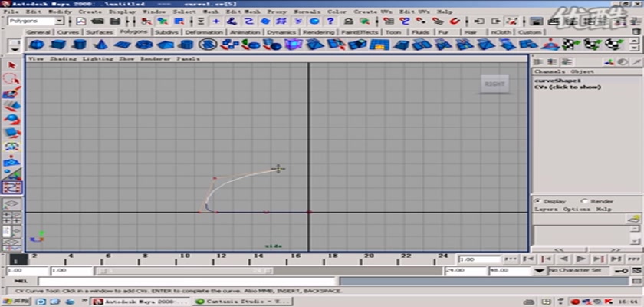Create a polygon cube from the shelf
Image resolution: width=644 pixels, height=307 pixels.
(59, 45)
